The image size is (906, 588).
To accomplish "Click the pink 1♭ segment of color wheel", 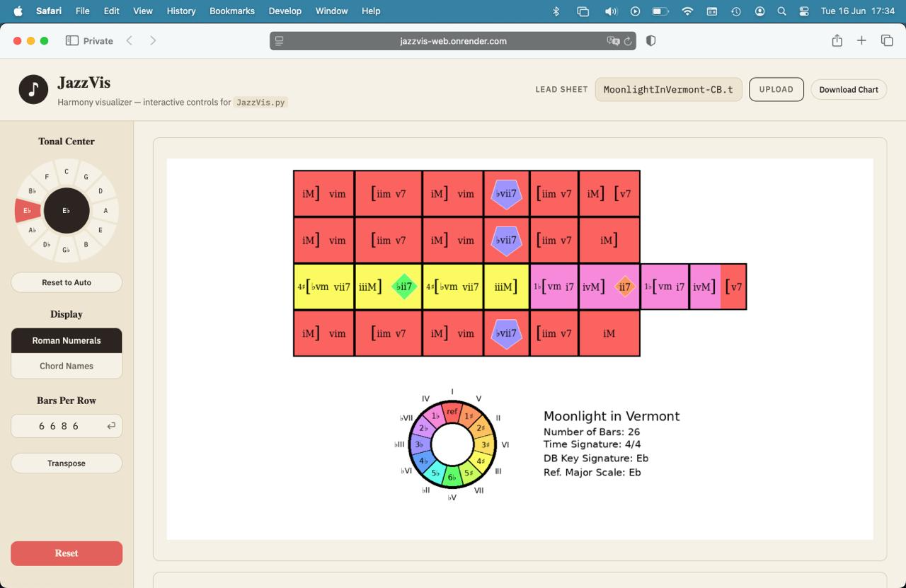I will (x=436, y=416).
